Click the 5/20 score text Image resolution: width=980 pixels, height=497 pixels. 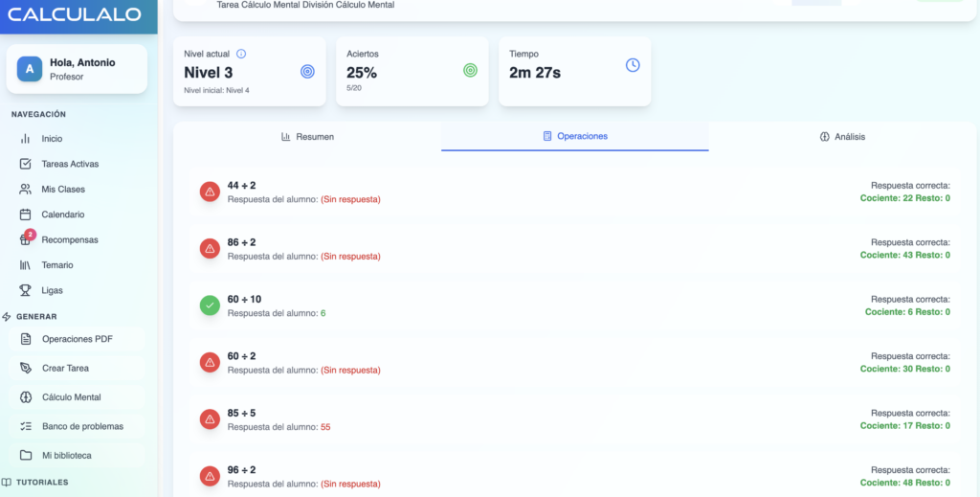[x=354, y=88]
